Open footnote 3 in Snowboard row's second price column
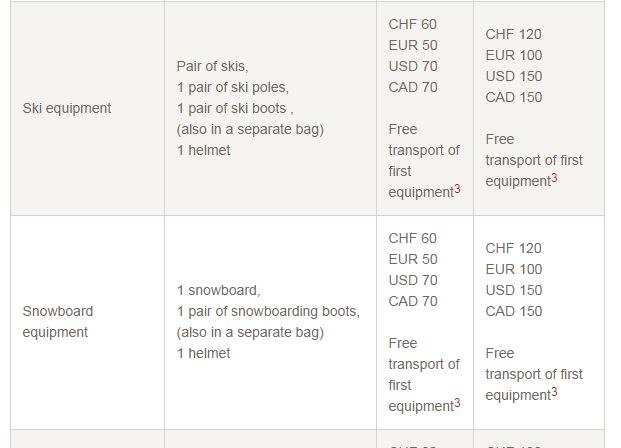 pyautogui.click(x=554, y=393)
